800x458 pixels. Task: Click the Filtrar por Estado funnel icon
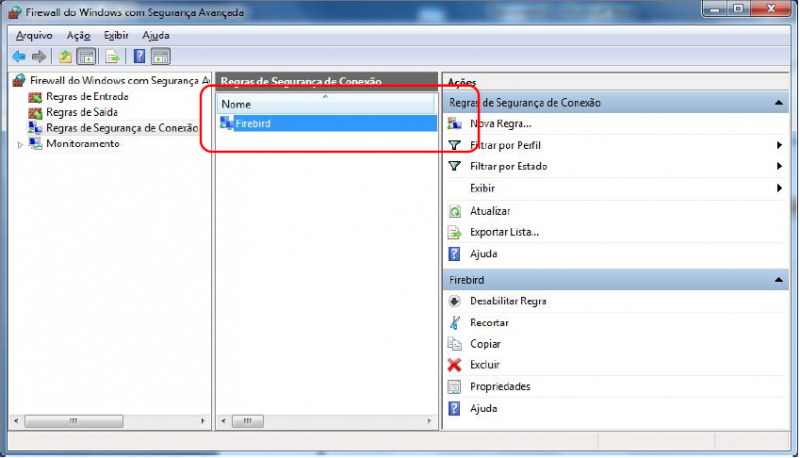[454, 166]
